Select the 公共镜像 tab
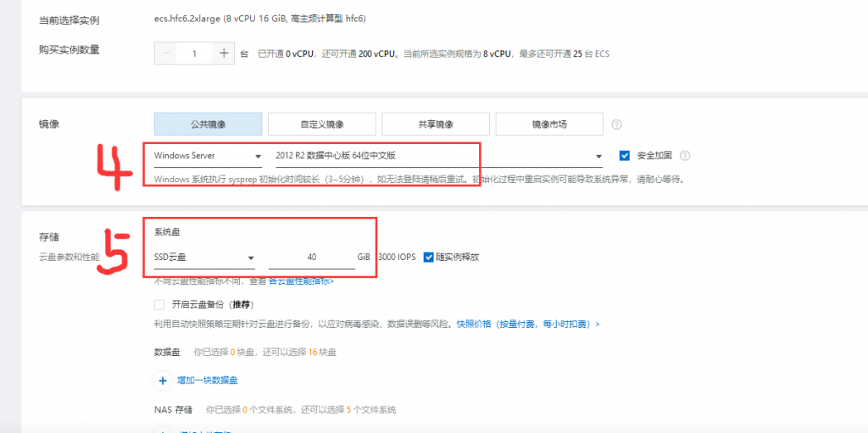868x433 pixels. (x=208, y=124)
